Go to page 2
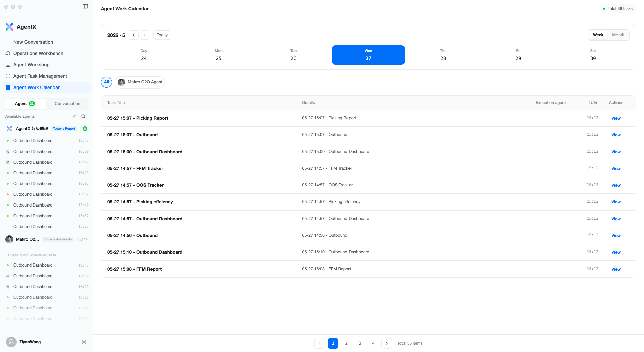644x352 pixels. click(x=346, y=343)
